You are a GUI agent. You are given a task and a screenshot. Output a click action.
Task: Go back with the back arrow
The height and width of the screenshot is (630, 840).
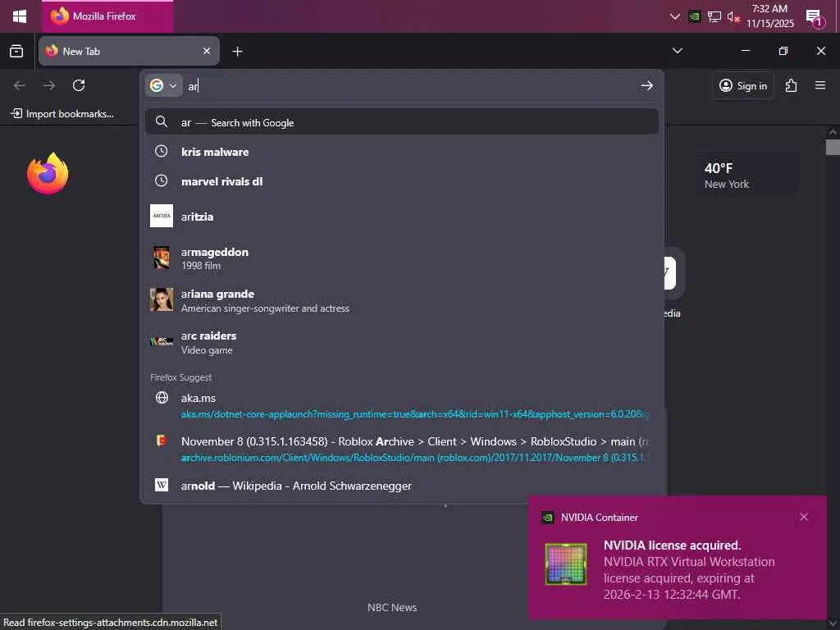tap(20, 85)
